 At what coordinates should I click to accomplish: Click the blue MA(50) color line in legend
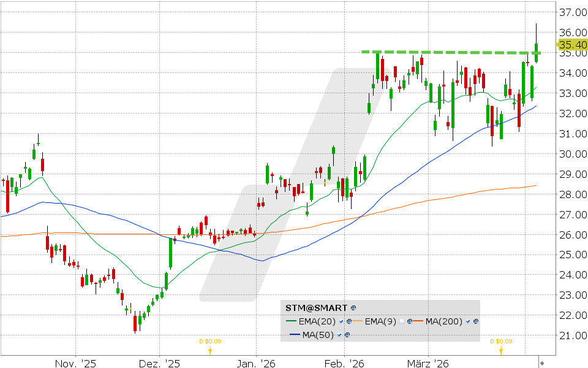pos(294,335)
